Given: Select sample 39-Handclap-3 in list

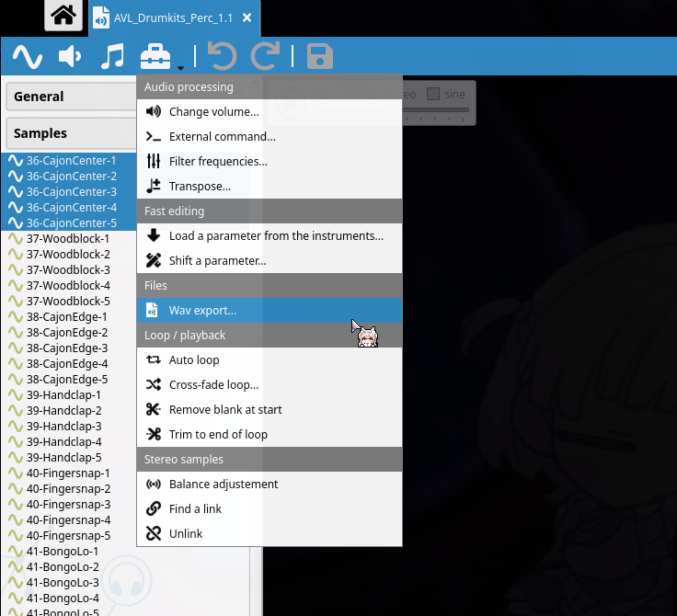Looking at the screenshot, I should pos(64,427).
